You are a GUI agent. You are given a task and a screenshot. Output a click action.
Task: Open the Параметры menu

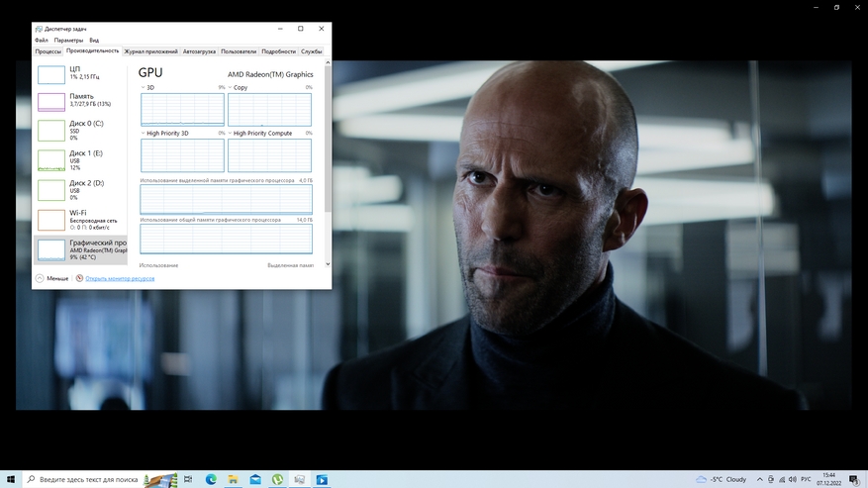click(68, 40)
